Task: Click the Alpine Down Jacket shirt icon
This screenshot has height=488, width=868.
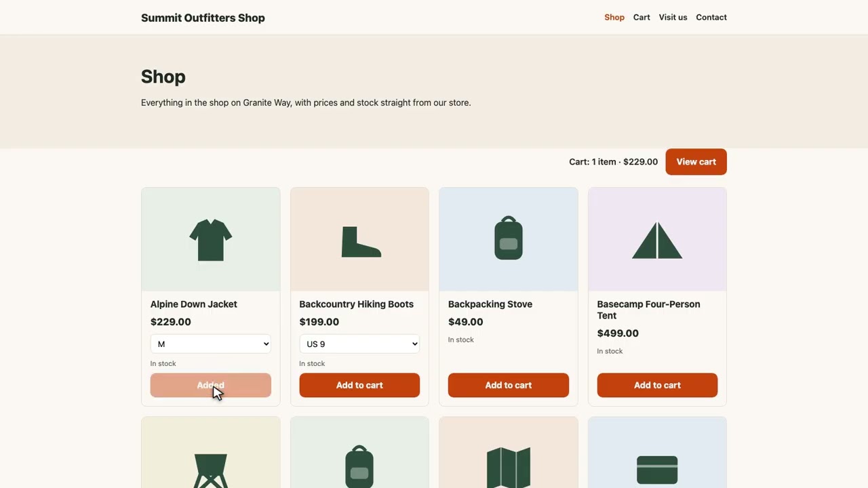Action: coord(210,239)
